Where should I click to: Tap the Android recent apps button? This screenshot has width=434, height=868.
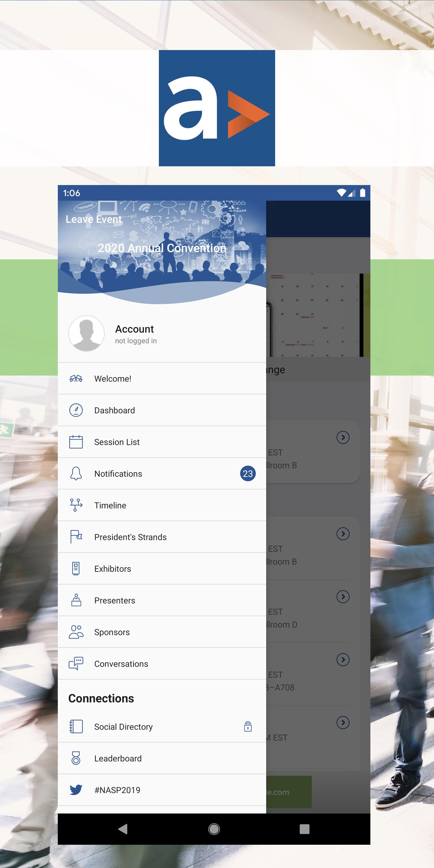click(x=304, y=829)
